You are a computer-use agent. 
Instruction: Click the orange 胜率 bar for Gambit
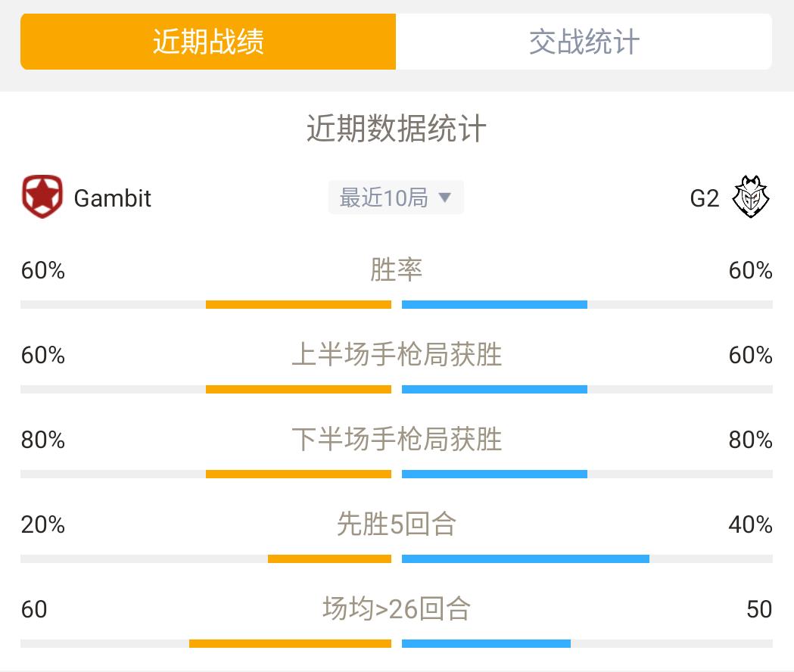[298, 304]
